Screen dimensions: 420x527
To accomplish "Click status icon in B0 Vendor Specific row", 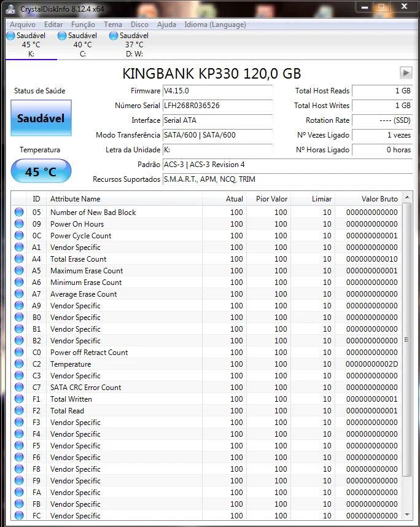I will [x=19, y=317].
